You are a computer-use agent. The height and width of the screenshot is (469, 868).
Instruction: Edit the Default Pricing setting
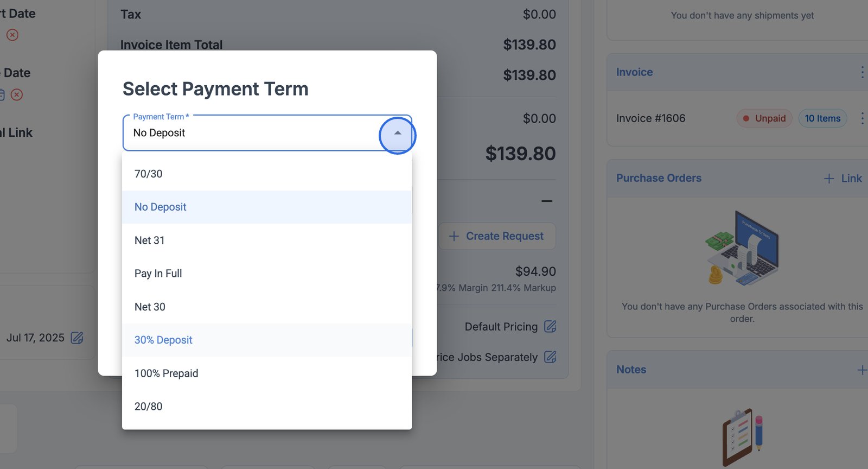pyautogui.click(x=550, y=326)
